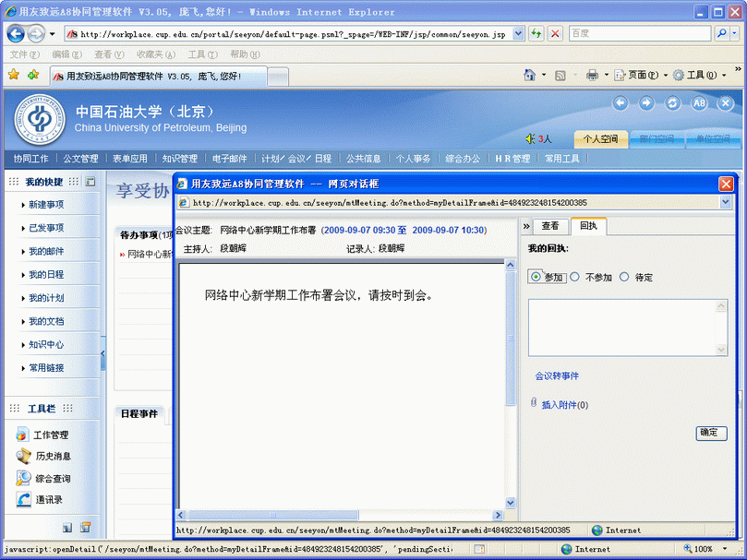Click the refresh circle icon in header

pos(673,103)
